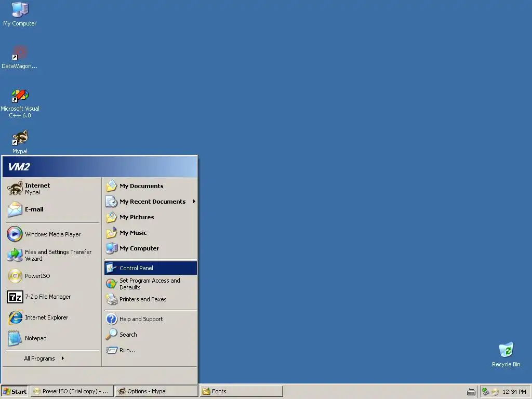Switch to Options - Mypal taskbar window
The width and height of the screenshot is (532, 399).
pos(156,391)
